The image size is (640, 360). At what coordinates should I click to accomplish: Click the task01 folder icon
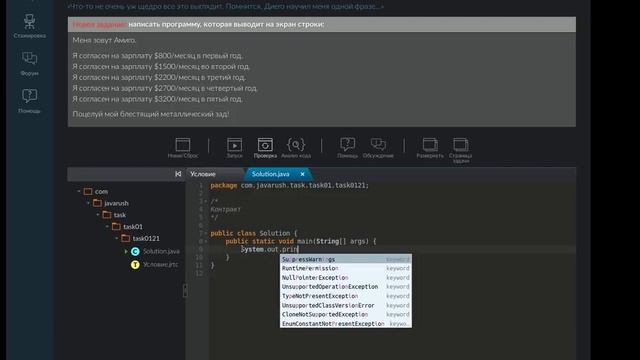116,226
